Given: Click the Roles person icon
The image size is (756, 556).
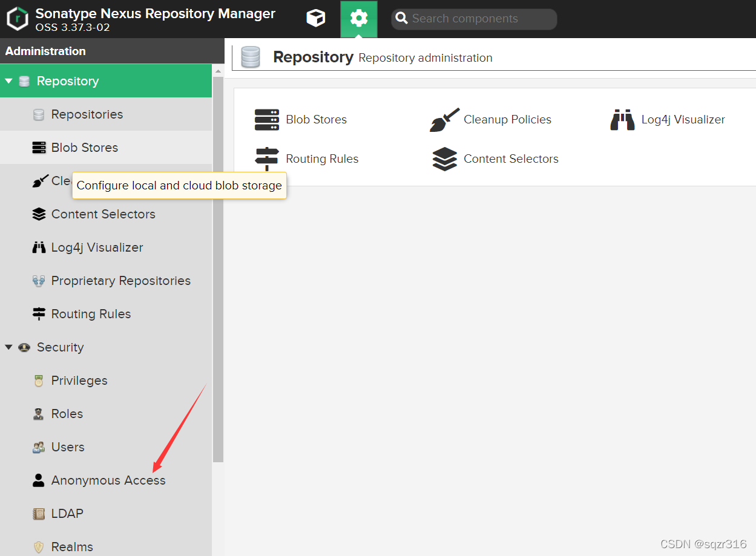Looking at the screenshot, I should (x=39, y=414).
